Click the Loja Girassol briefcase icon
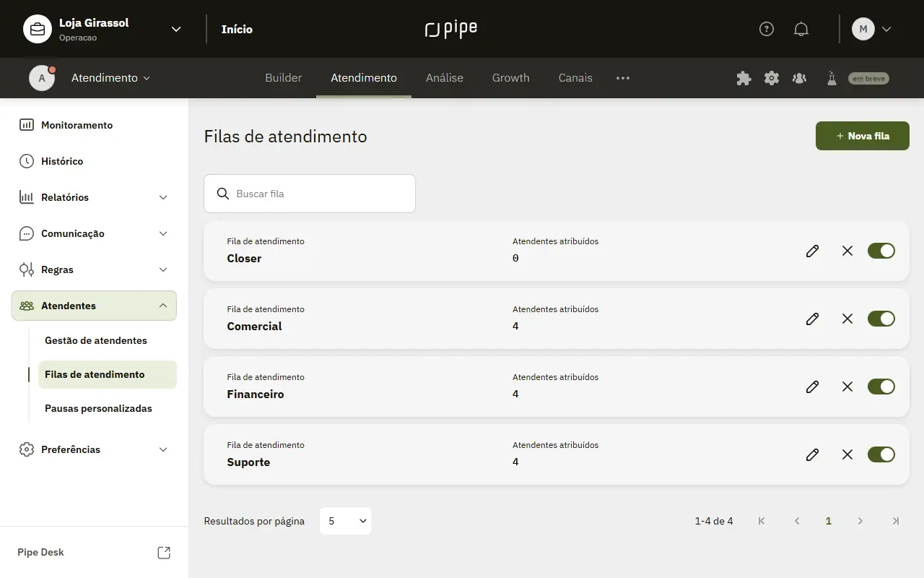 [38, 29]
